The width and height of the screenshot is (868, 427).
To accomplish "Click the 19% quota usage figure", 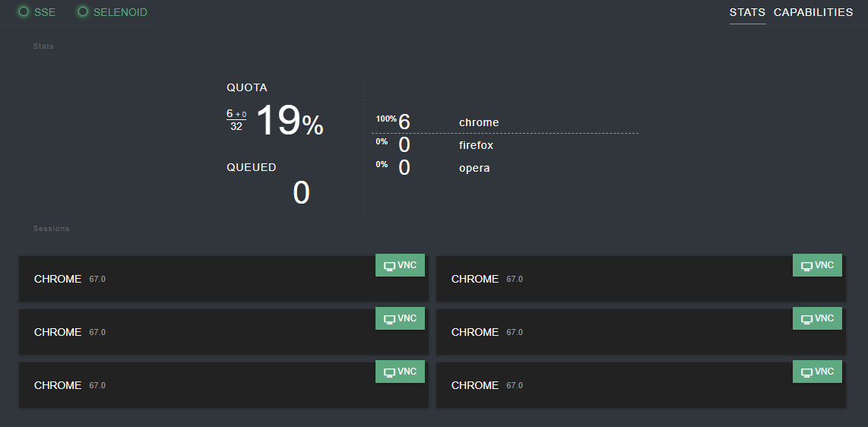I will click(290, 121).
